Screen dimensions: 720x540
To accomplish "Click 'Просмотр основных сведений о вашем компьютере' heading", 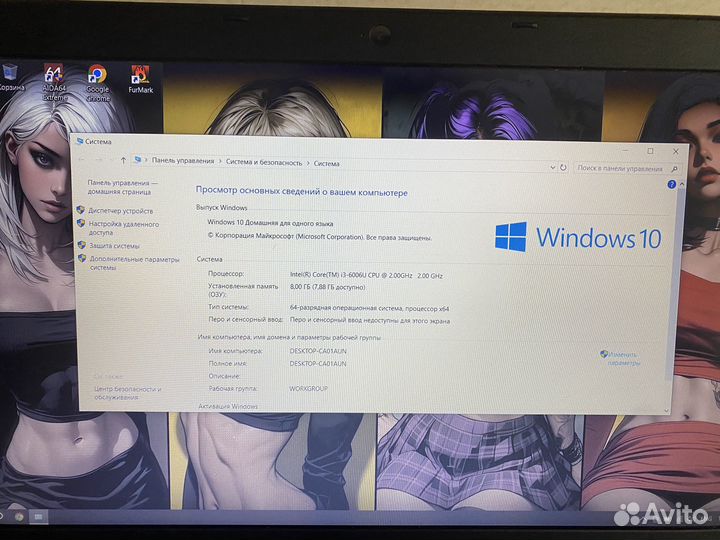I will tap(302, 191).
